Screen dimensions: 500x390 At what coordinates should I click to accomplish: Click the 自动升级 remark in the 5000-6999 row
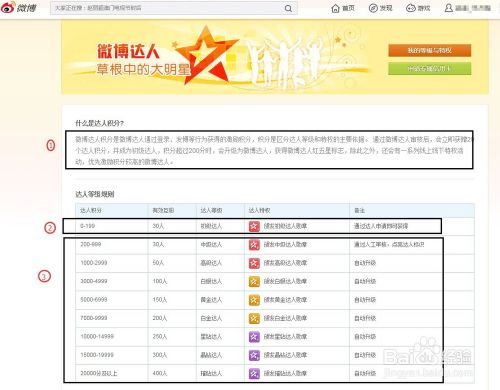(x=365, y=300)
